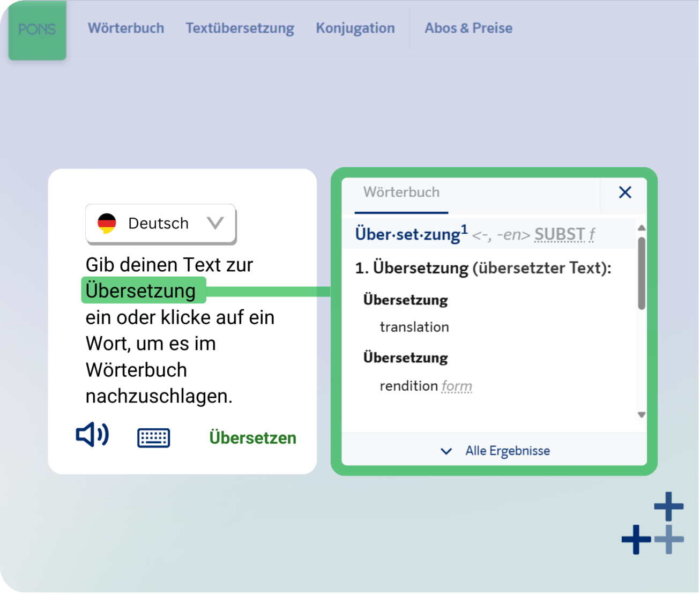The image size is (700, 595).
Task: Click the form link under rendition
Action: click(x=456, y=386)
